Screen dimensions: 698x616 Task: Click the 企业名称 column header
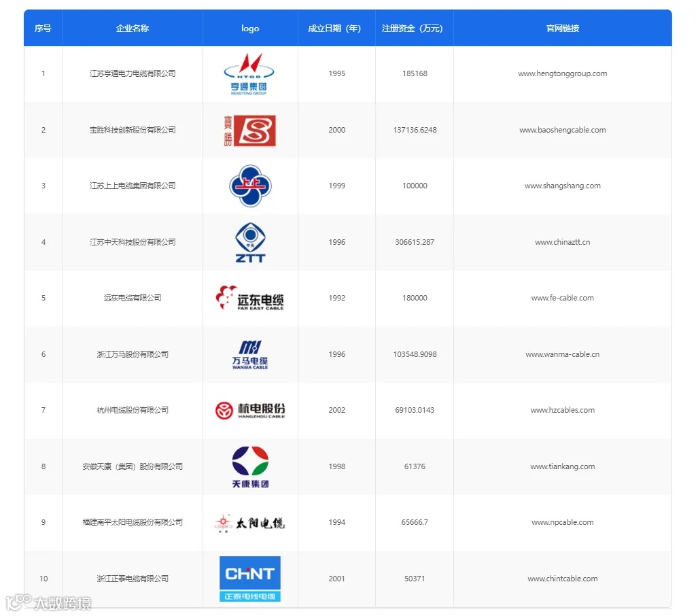coord(133,29)
